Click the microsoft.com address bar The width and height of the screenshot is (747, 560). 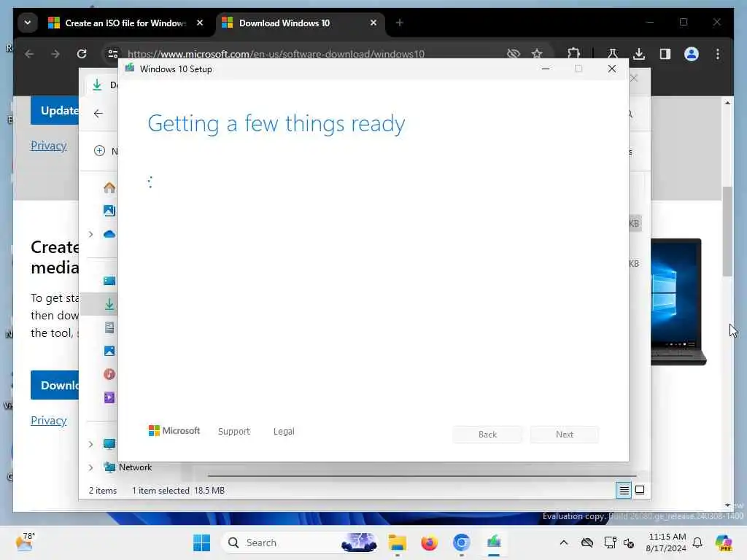click(x=276, y=54)
